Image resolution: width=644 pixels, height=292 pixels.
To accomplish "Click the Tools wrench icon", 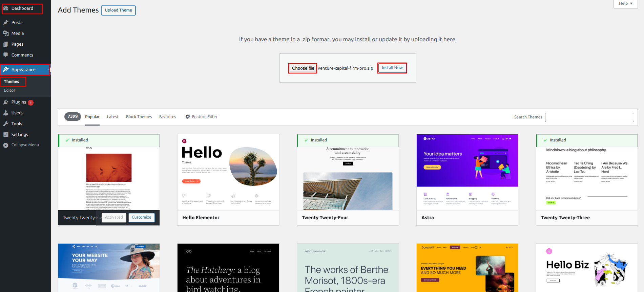I will click(6, 124).
